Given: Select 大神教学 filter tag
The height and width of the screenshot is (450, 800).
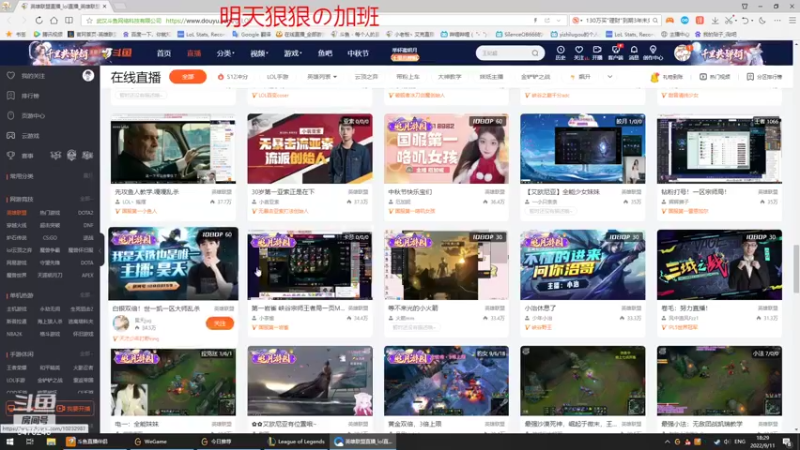Looking at the screenshot, I should 449,77.
